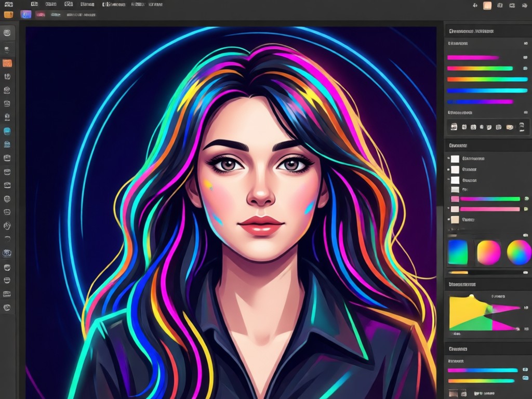Image resolution: width=532 pixels, height=399 pixels.
Task: Click the pink-to-green gradient slider
Action: 480,69
